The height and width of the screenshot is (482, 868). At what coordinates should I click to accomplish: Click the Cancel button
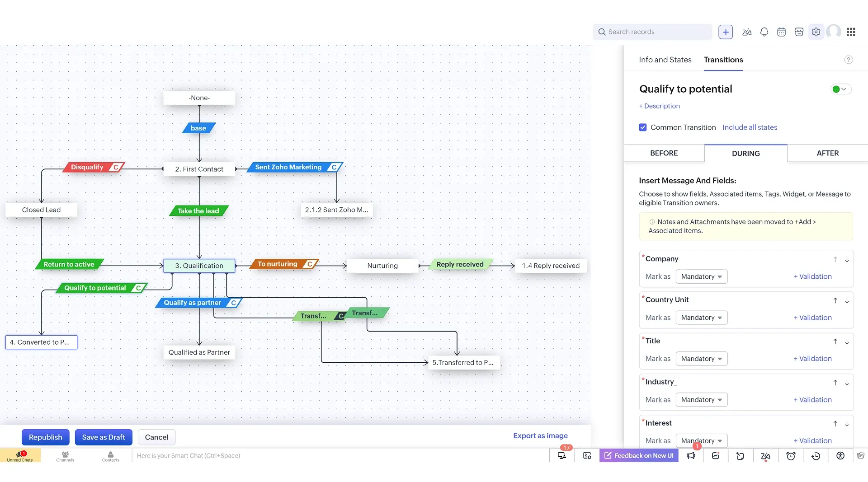[156, 437]
